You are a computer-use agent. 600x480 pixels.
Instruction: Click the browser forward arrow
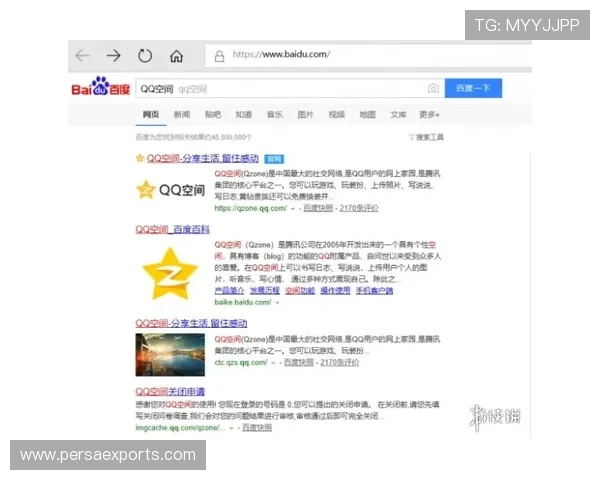[113, 56]
